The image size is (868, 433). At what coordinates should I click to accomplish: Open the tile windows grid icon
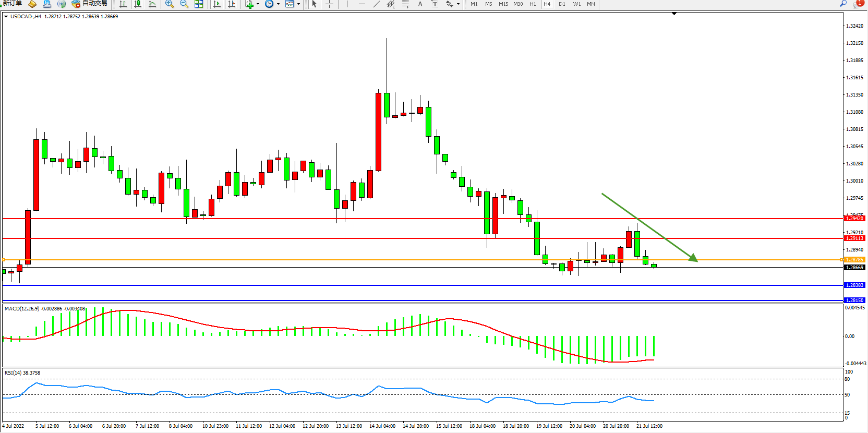pyautogui.click(x=199, y=4)
